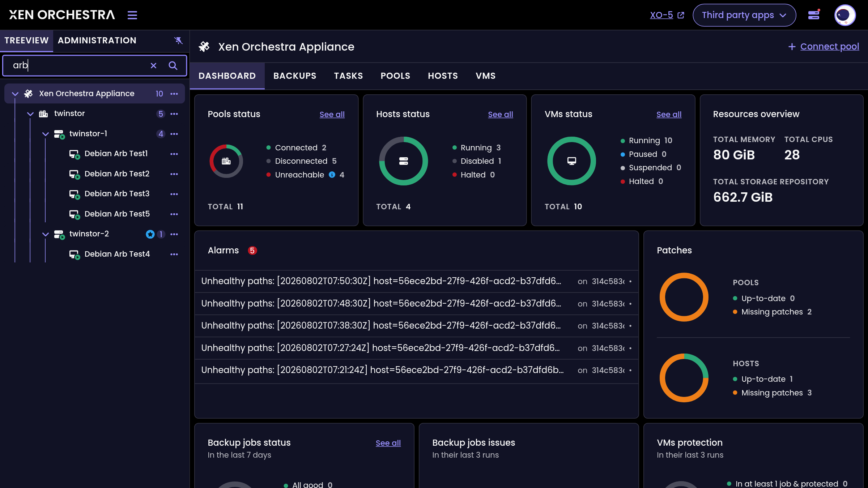Collapse the twinstor pool node
This screenshot has height=488, width=868.
point(30,114)
